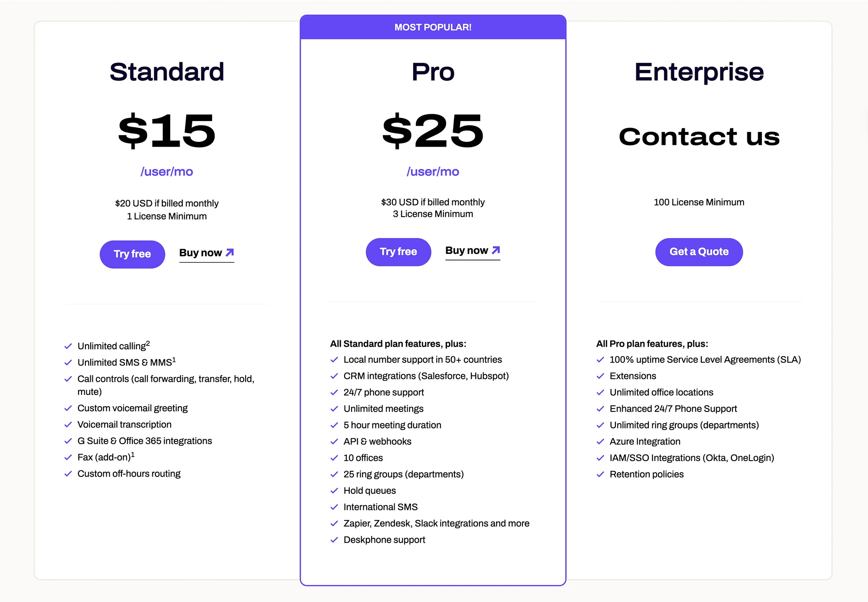The height and width of the screenshot is (602, 868).
Task: Click checkmark icon beside 24/7 phone support
Action: coord(334,393)
